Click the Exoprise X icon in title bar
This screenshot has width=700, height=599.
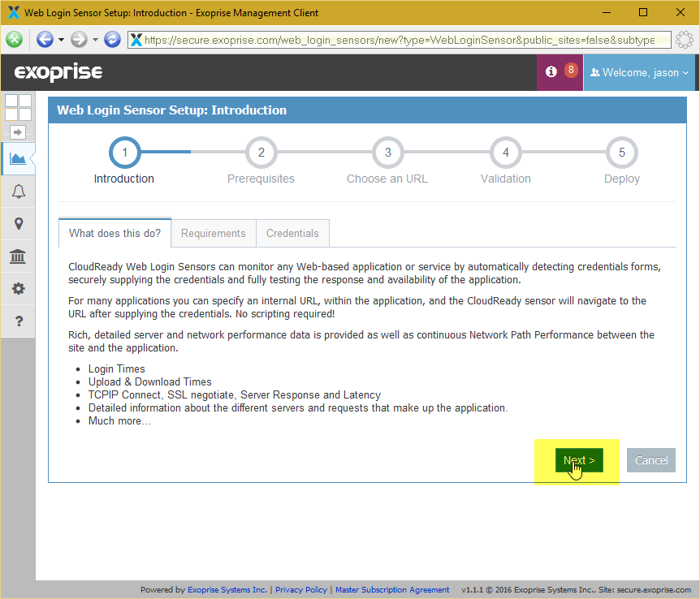(x=14, y=12)
